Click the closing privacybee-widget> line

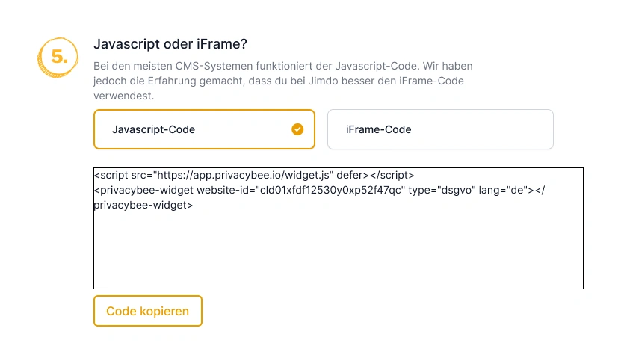point(143,204)
